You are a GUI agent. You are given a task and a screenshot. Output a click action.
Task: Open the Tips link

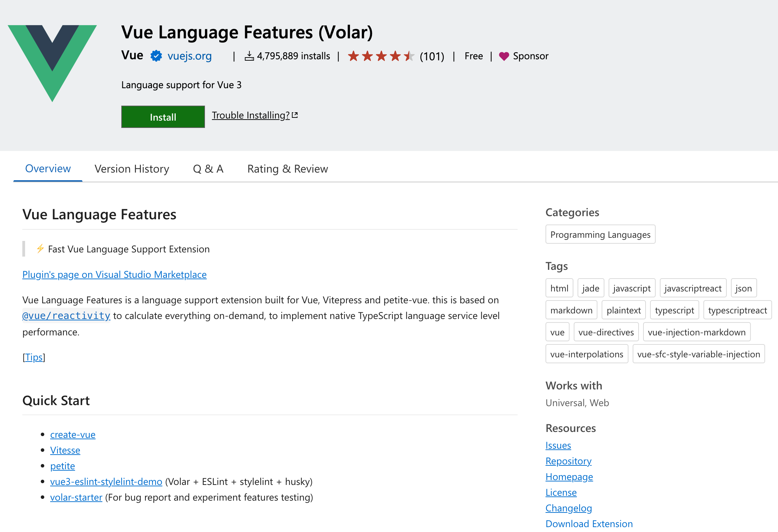[34, 357]
